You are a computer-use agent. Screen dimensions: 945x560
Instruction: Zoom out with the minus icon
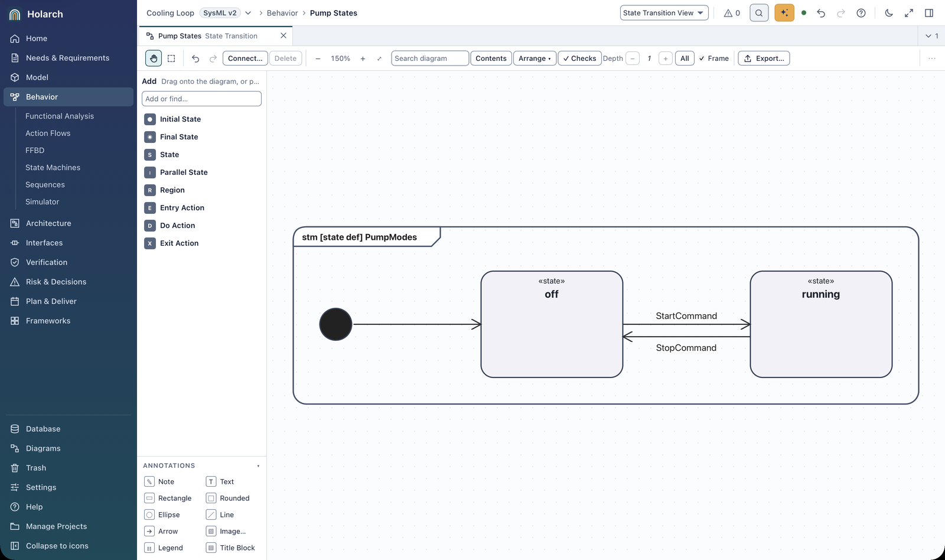click(318, 58)
